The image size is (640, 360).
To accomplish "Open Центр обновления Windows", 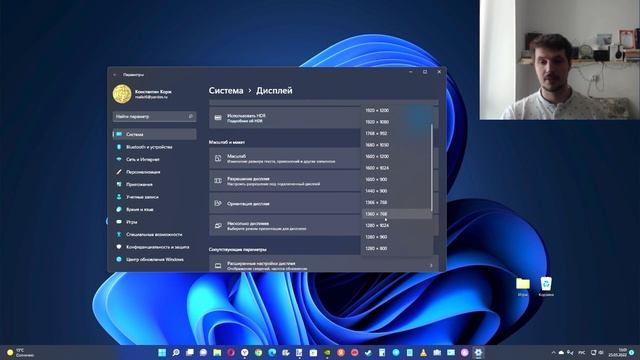I will click(154, 260).
